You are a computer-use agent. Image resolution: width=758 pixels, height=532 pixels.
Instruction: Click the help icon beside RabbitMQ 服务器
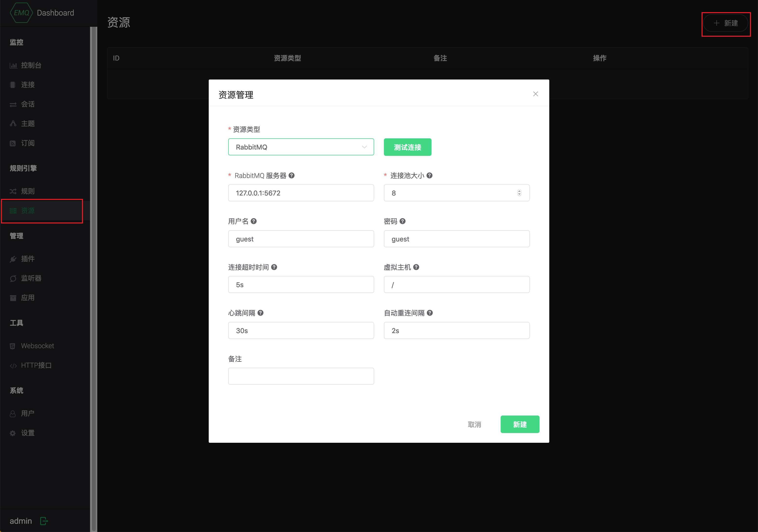(x=291, y=176)
